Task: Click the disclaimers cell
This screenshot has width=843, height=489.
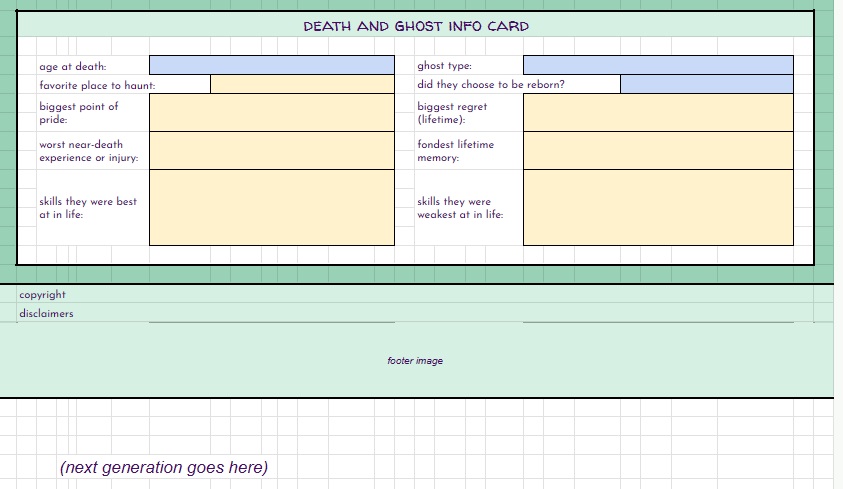Action: pyautogui.click(x=46, y=314)
